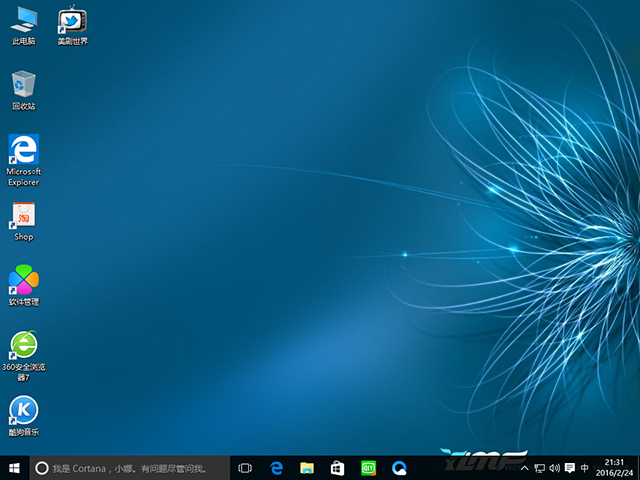640x480 pixels.
Task: Click the Shop Taobao desktop shortcut
Action: (x=23, y=216)
